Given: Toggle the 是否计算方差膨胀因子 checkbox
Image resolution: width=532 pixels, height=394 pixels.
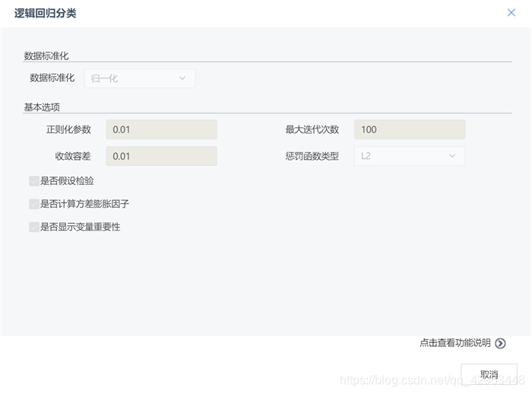Looking at the screenshot, I should pyautogui.click(x=34, y=204).
